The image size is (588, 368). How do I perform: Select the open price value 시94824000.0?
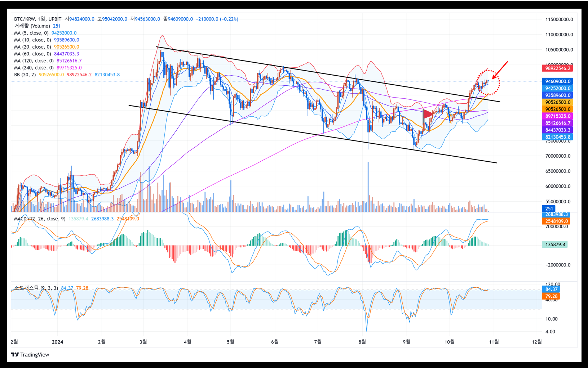[79, 19]
